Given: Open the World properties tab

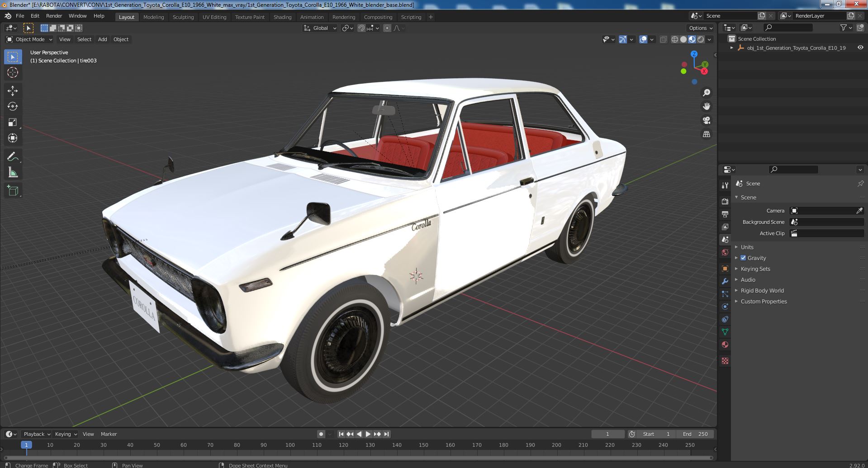Looking at the screenshot, I should click(x=725, y=252).
